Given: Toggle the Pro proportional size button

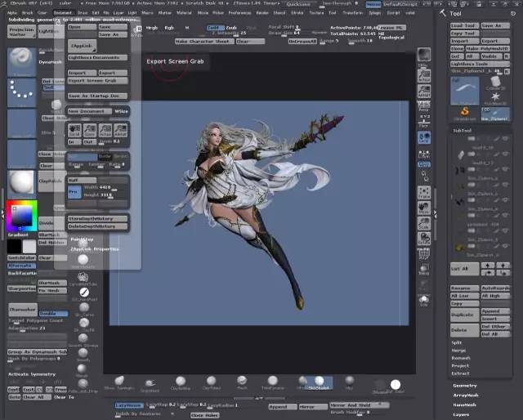Looking at the screenshot, I should 74,192.
